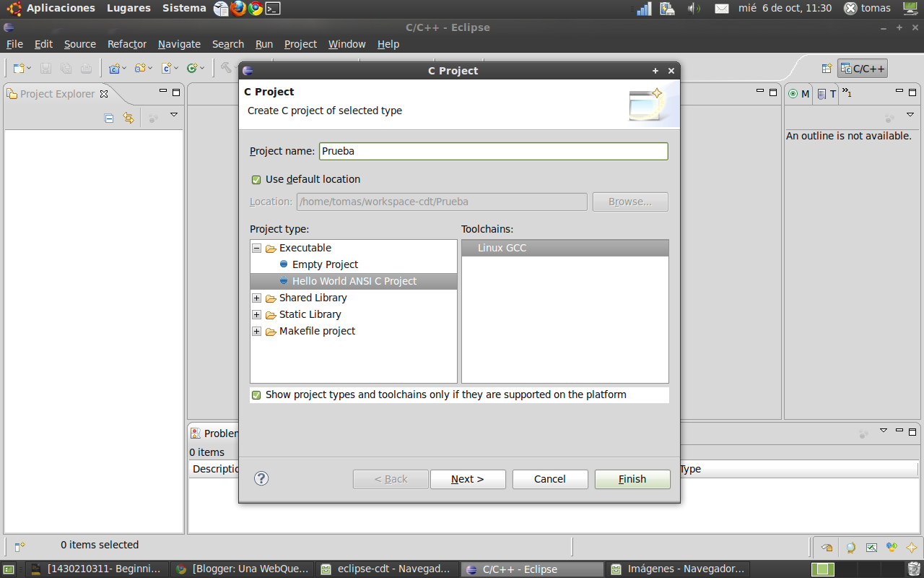Click the New C/C++ Project toolbar icon

click(114, 69)
